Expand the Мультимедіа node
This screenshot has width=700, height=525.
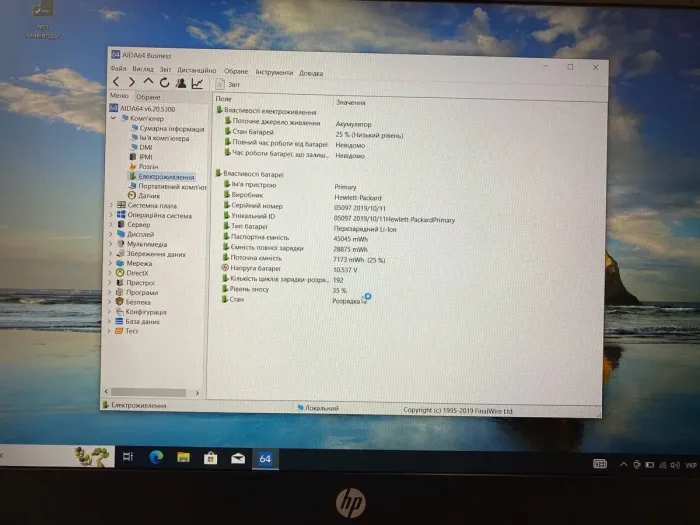[111, 244]
